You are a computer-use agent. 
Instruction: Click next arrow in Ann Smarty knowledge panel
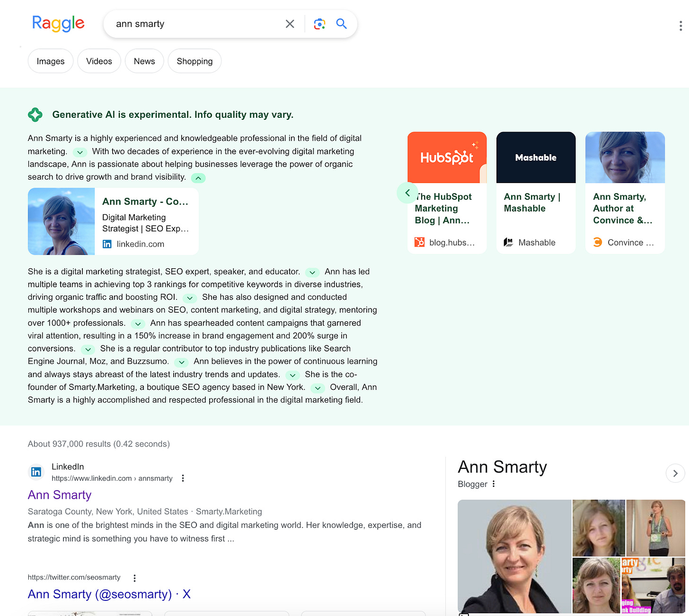tap(675, 473)
